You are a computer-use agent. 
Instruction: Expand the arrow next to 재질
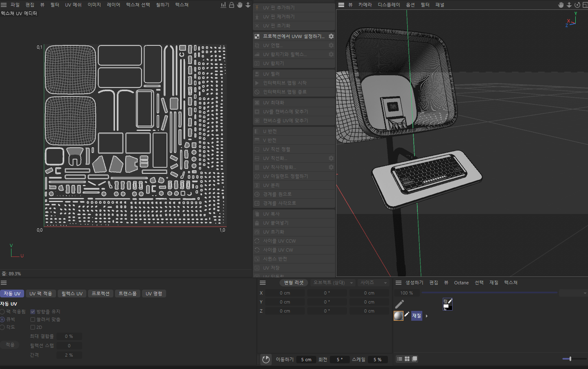(427, 316)
